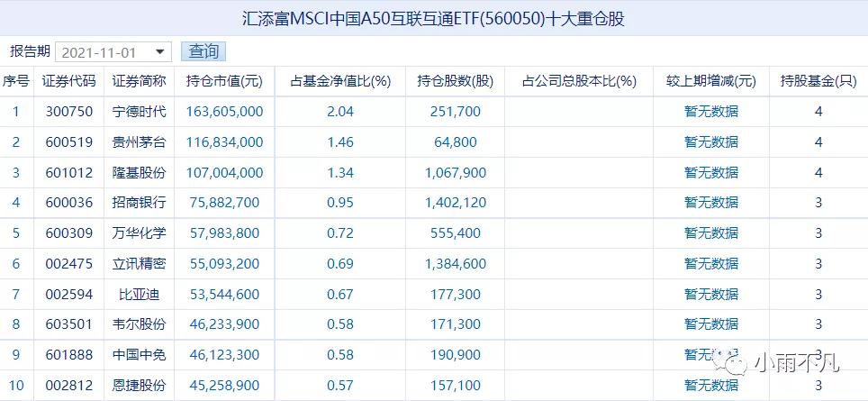Select 证券简称 column header
The height and width of the screenshot is (401, 868).
[x=139, y=81]
